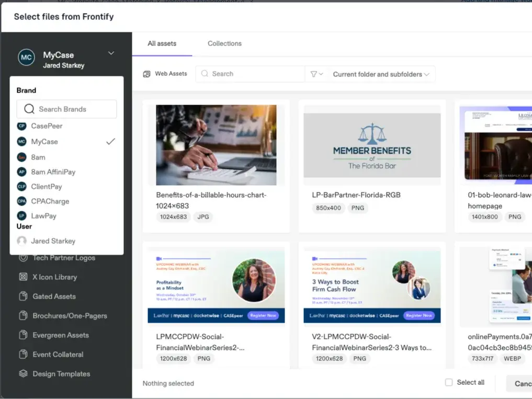This screenshot has height=399, width=532.
Task: Select the LawPay brand icon
Action: pyautogui.click(x=21, y=216)
